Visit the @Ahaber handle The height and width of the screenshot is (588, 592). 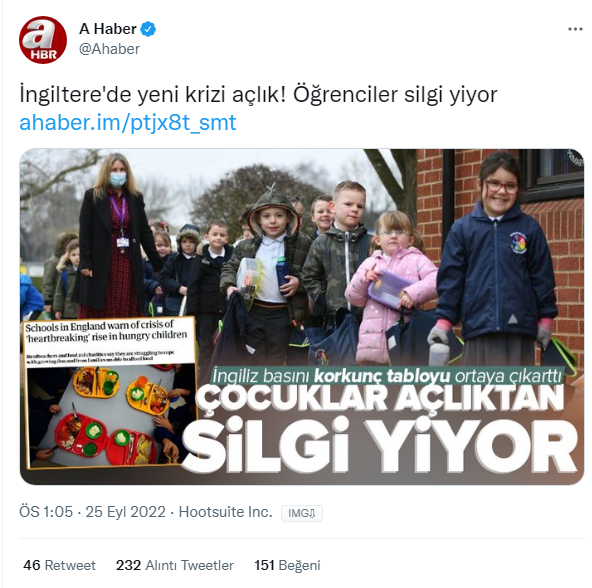(109, 49)
